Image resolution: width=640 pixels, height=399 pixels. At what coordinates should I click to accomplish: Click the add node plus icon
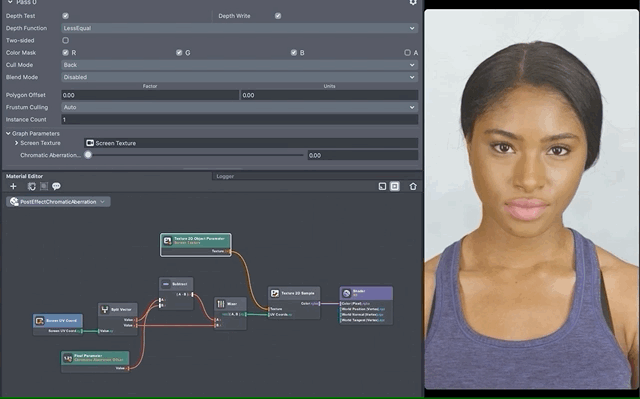[13, 186]
